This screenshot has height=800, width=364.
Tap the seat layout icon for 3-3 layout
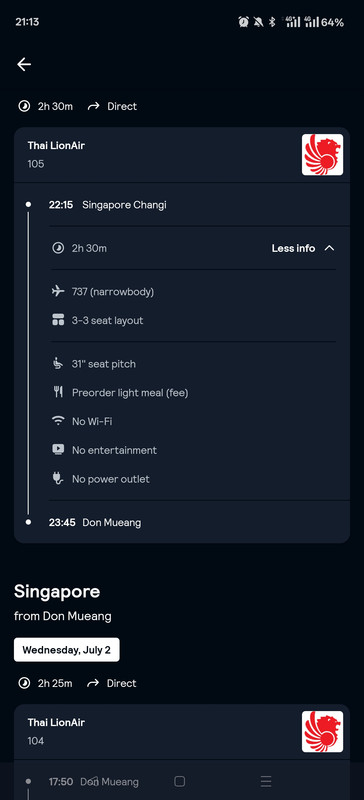[x=58, y=320]
